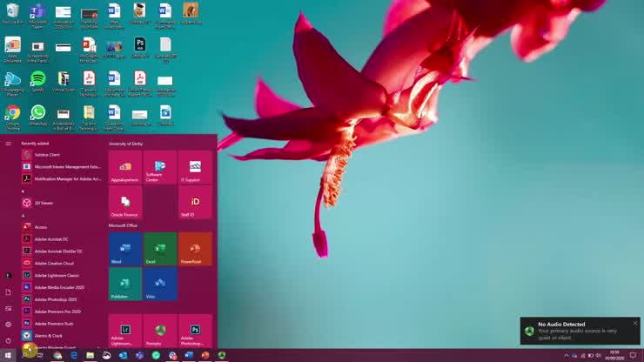This screenshot has width=644, height=362.
Task: Launch Excel from the Microsoft Office tiles
Action: [x=160, y=249]
